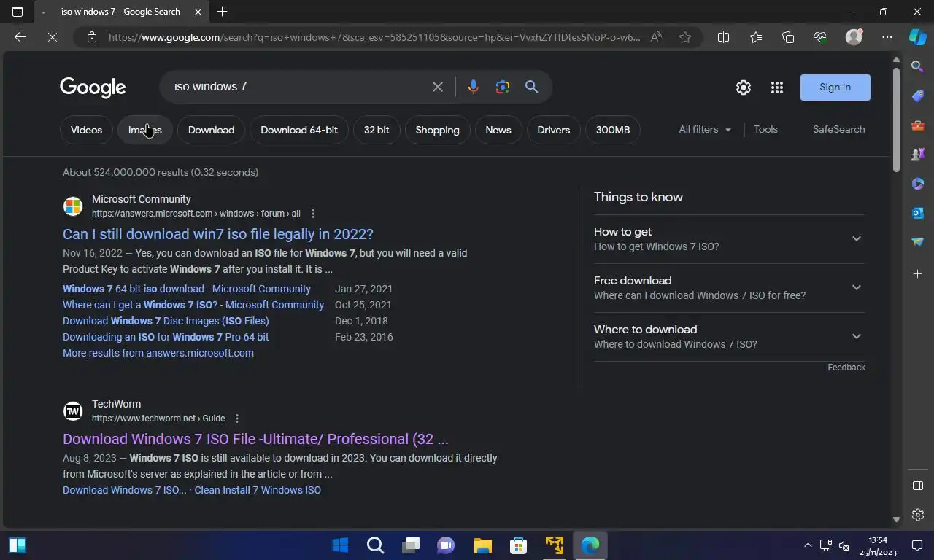Screen dimensions: 934x560
Task: Show hidden system tray icons chevron
Action: pos(808,545)
